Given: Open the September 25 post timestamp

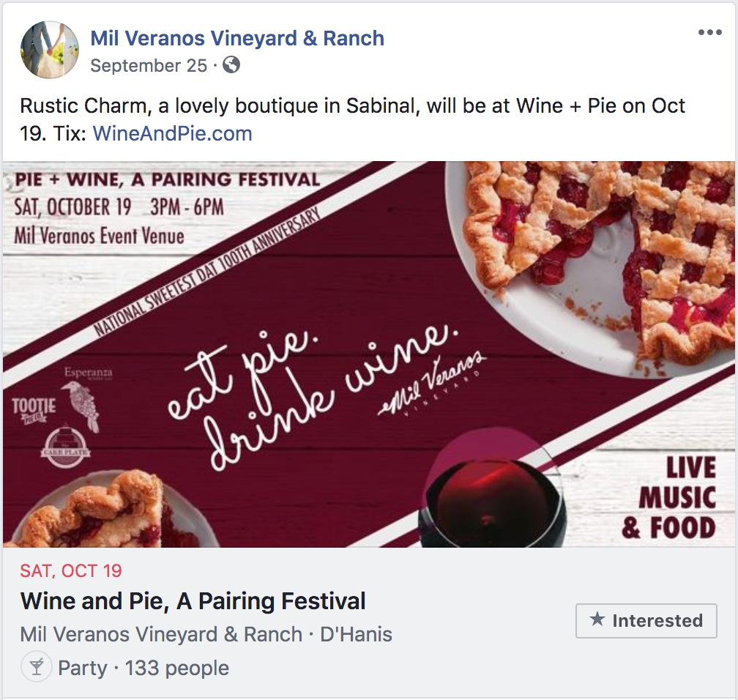Looking at the screenshot, I should pyautogui.click(x=149, y=65).
